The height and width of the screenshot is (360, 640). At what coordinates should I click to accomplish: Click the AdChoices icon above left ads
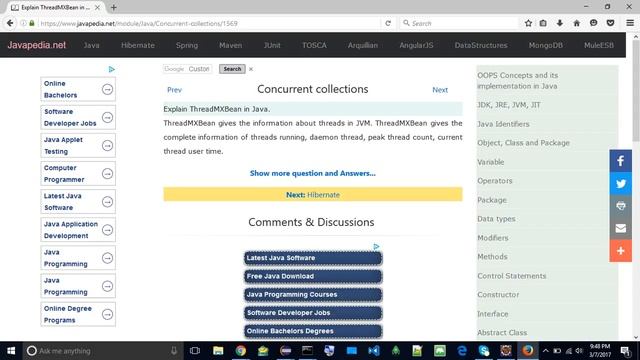click(x=111, y=69)
